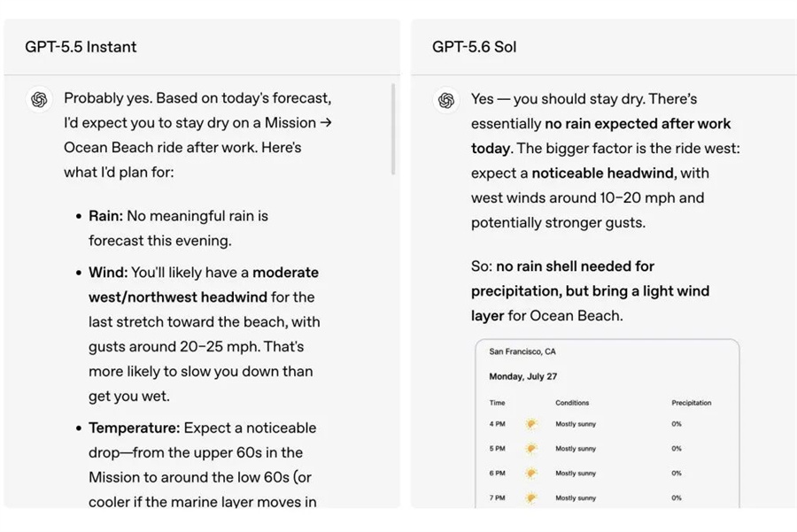Image resolution: width=797 pixels, height=532 pixels.
Task: Click the 'Temperature:' bullet label
Action: pyautogui.click(x=135, y=428)
